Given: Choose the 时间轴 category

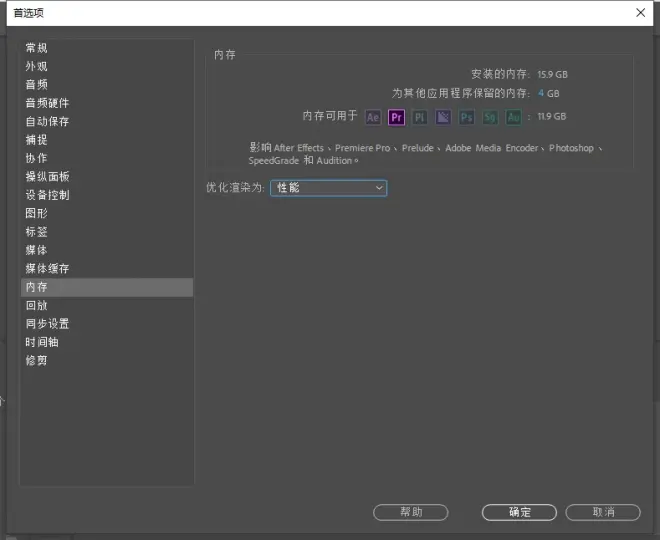Looking at the screenshot, I should click(107, 342).
